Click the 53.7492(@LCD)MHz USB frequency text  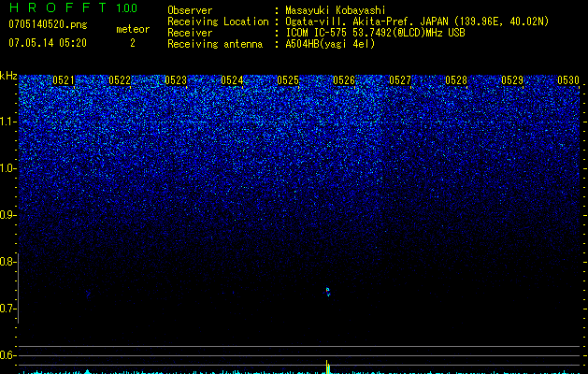409,33
